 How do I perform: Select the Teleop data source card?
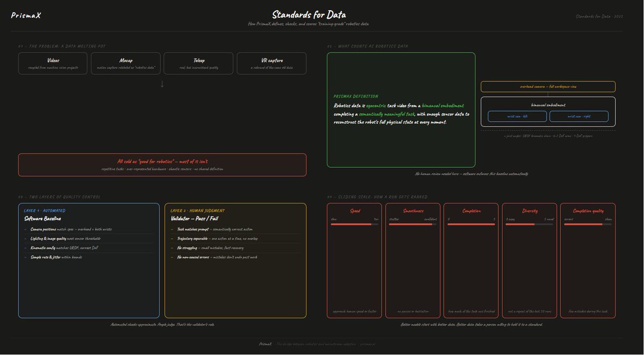point(199,63)
